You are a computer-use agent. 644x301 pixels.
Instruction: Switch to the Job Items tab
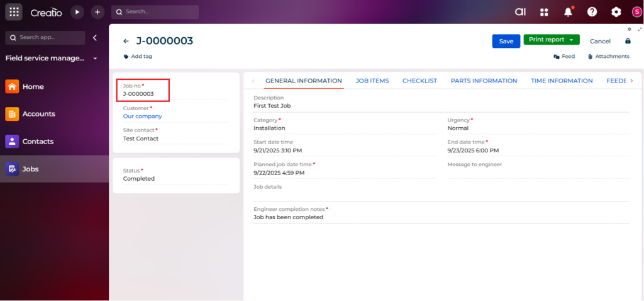click(x=372, y=81)
